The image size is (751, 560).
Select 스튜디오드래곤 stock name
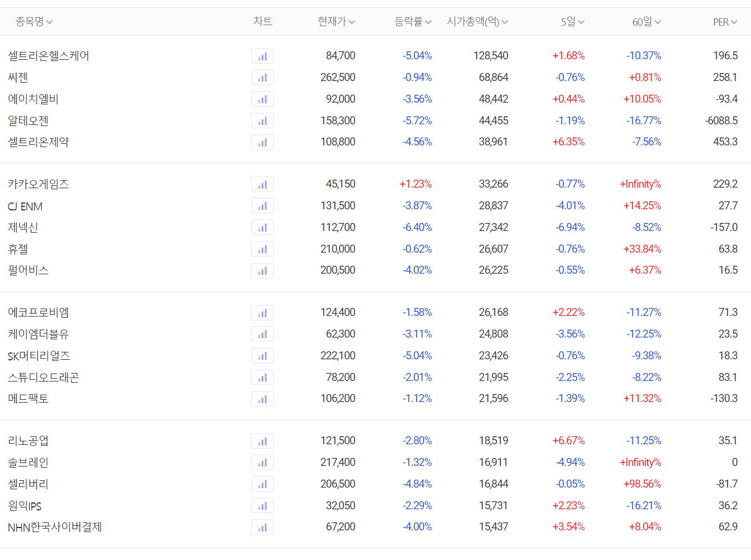(x=43, y=378)
